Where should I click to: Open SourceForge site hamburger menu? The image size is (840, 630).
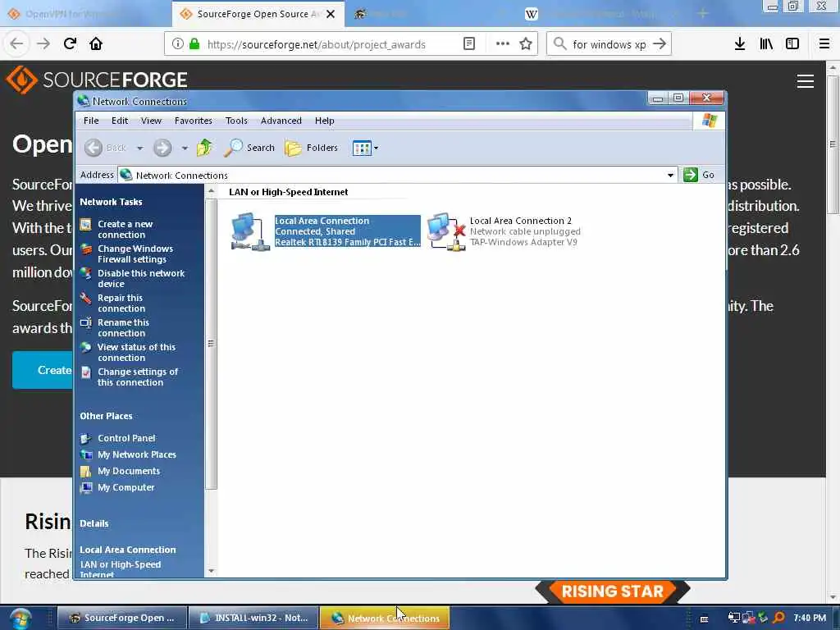tap(806, 81)
